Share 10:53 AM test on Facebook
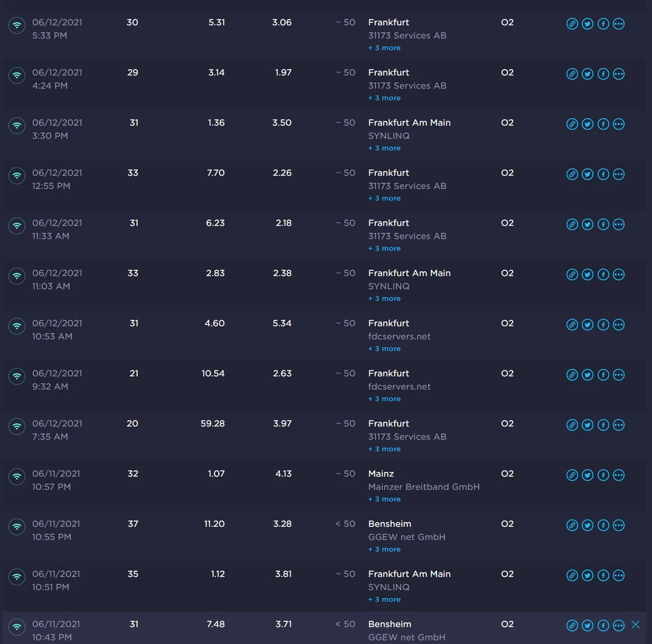The height and width of the screenshot is (644, 652). pyautogui.click(x=603, y=325)
